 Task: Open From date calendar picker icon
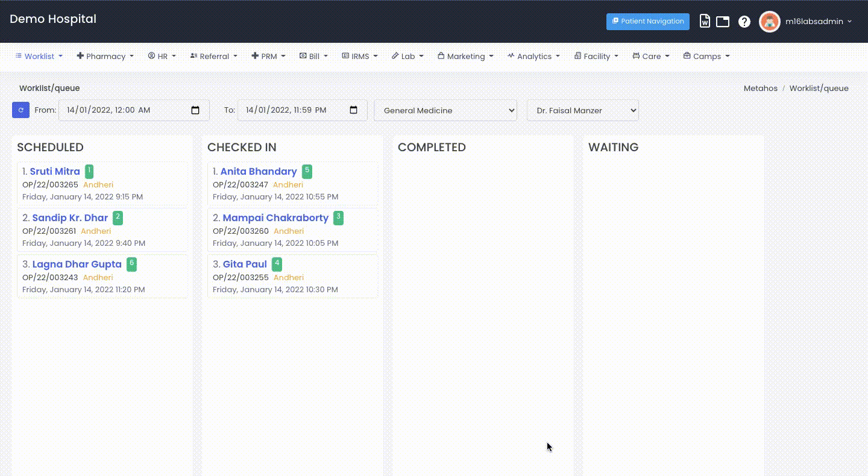(x=195, y=110)
